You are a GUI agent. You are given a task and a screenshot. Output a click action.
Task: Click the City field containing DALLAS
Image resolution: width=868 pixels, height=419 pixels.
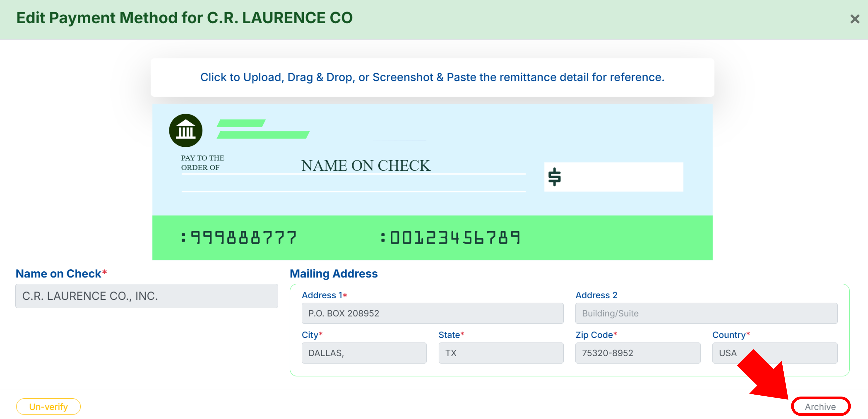[364, 353]
